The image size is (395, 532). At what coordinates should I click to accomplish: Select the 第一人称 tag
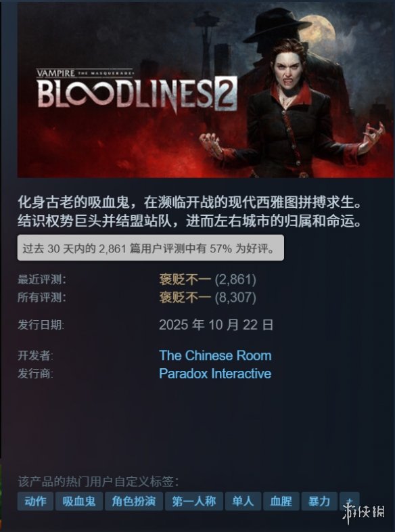click(x=194, y=501)
